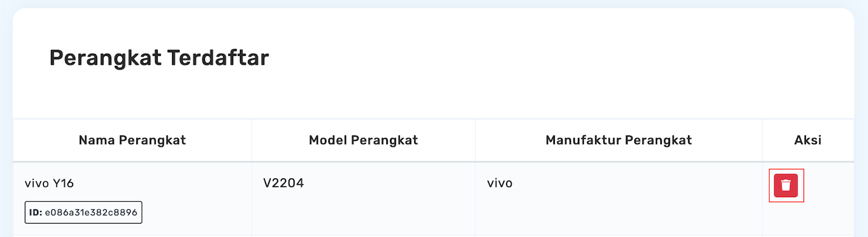Click the Aksi column header
This screenshot has width=868, height=237.
point(808,140)
